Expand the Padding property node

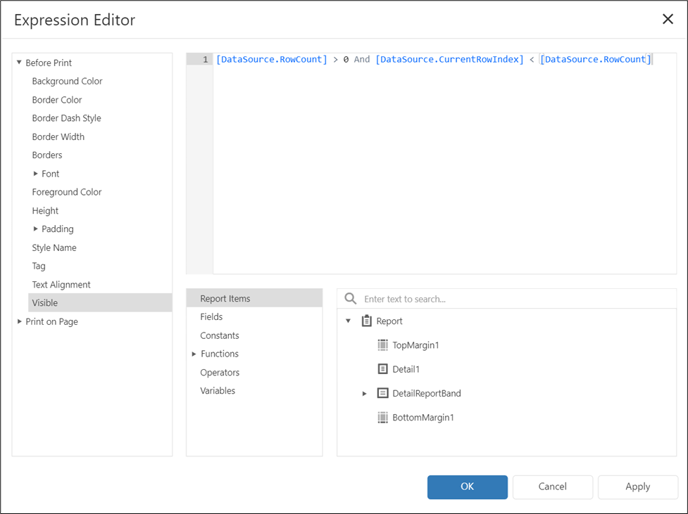[36, 229]
